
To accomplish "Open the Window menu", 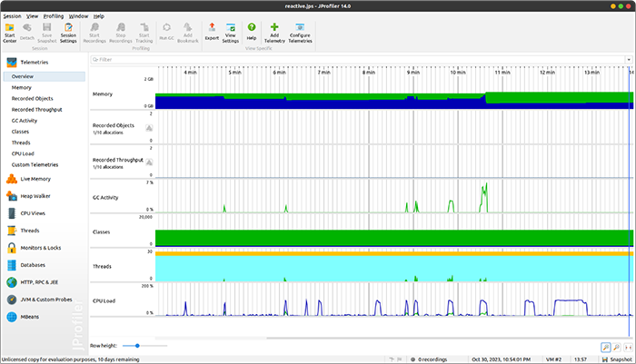I will click(79, 16).
